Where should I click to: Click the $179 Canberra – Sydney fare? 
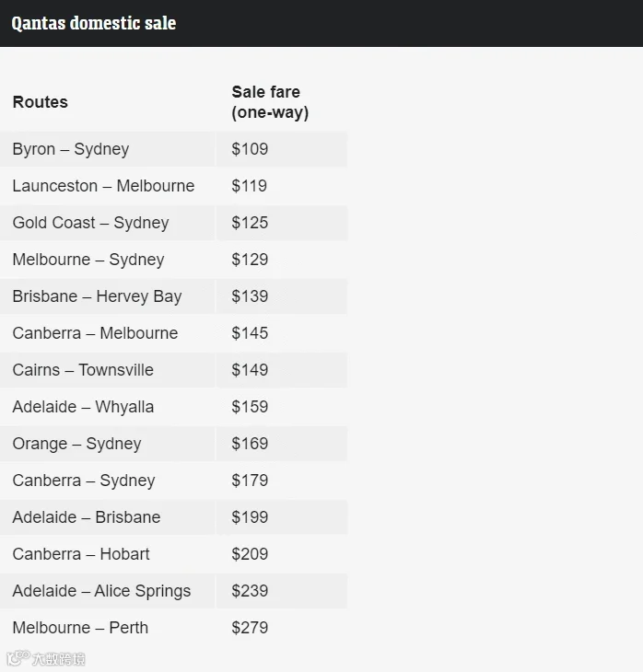point(250,481)
